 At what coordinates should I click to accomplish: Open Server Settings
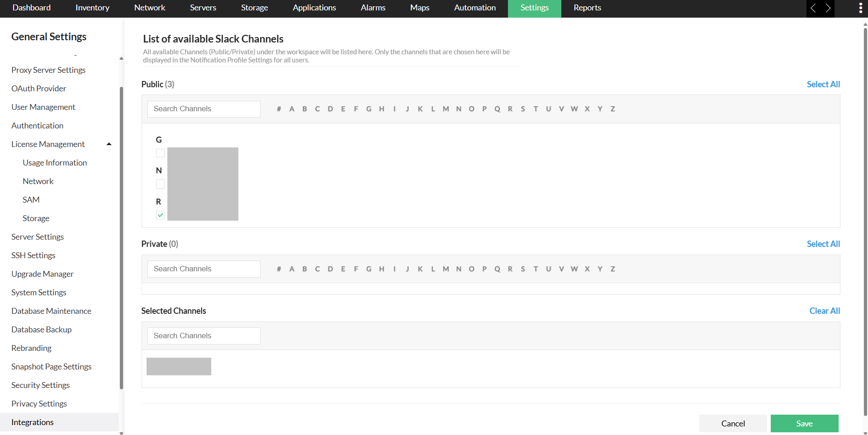38,237
